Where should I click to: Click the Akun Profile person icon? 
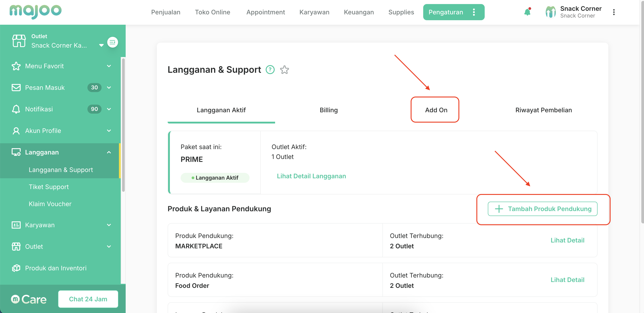(x=16, y=131)
